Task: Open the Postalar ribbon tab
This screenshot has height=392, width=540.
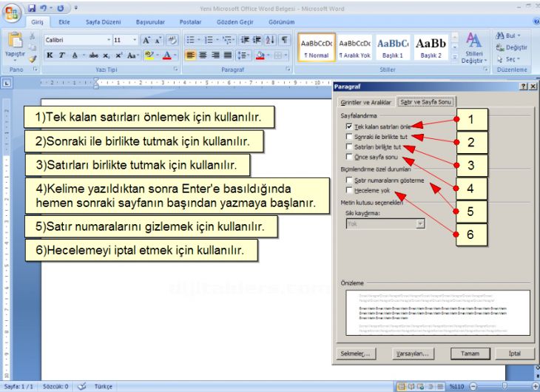Action: 190,22
